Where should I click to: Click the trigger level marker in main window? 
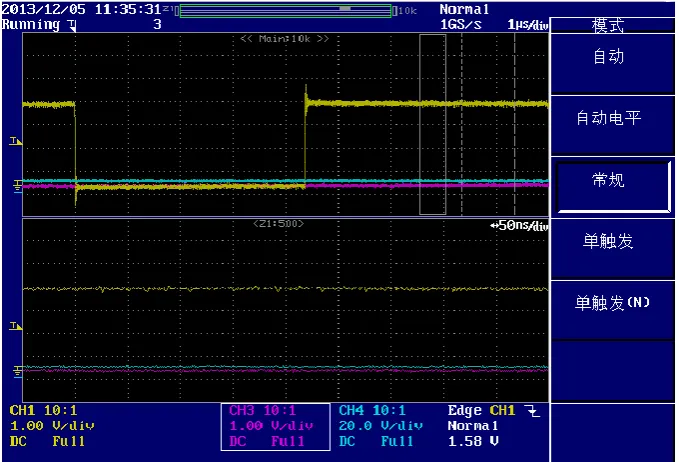tap(15, 141)
